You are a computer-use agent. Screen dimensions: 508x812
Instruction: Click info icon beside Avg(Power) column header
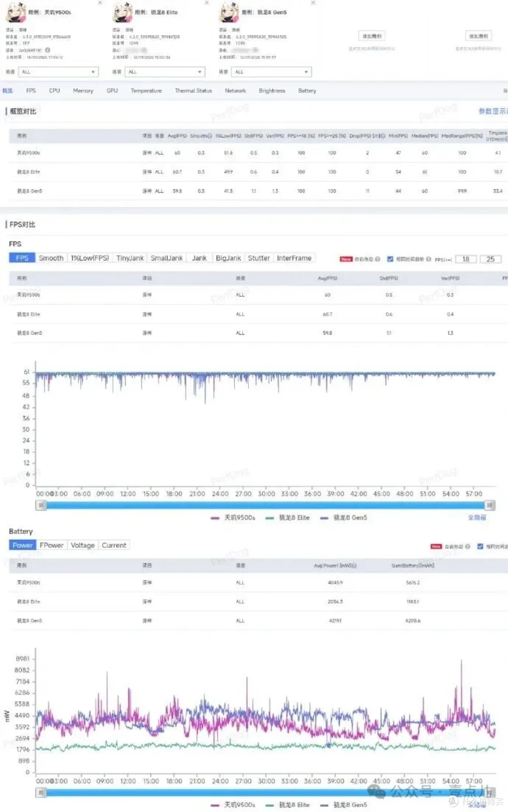click(354, 565)
